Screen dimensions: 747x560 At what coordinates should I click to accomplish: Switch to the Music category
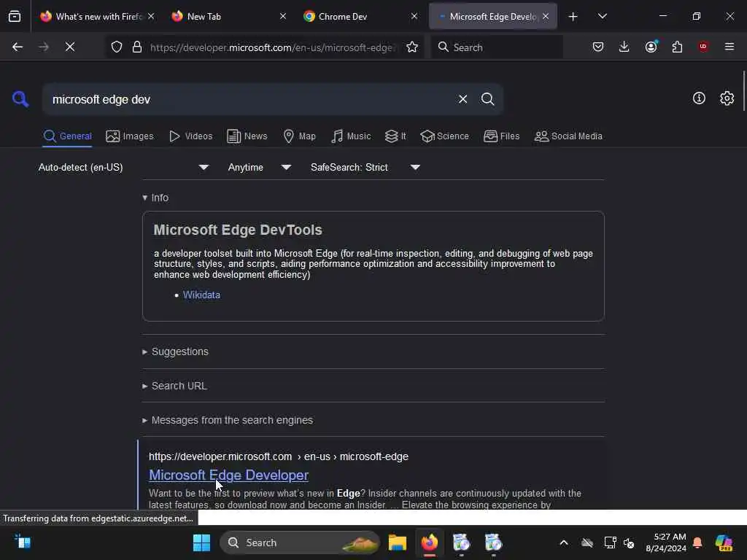pos(351,136)
